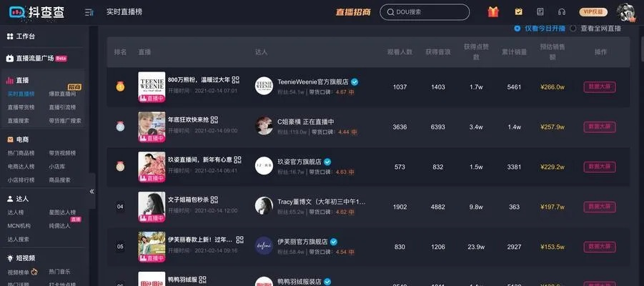Open the yellow calendar check-in icon
The width and height of the screenshot is (644, 286).
click(519, 12)
